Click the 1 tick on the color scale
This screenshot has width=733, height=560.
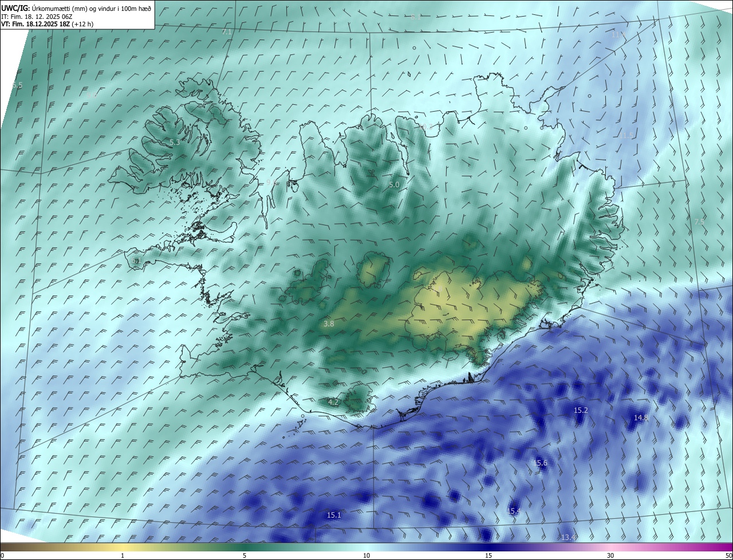pyautogui.click(x=123, y=555)
